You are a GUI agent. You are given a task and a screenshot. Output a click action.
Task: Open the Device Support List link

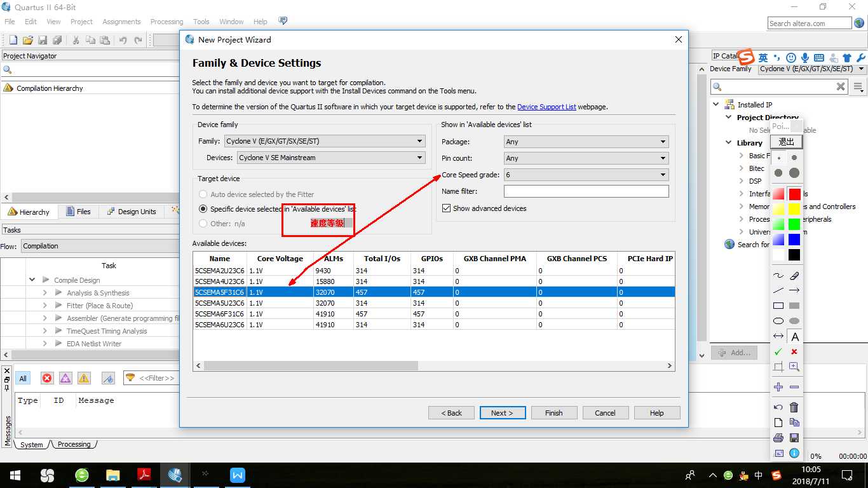coord(546,107)
